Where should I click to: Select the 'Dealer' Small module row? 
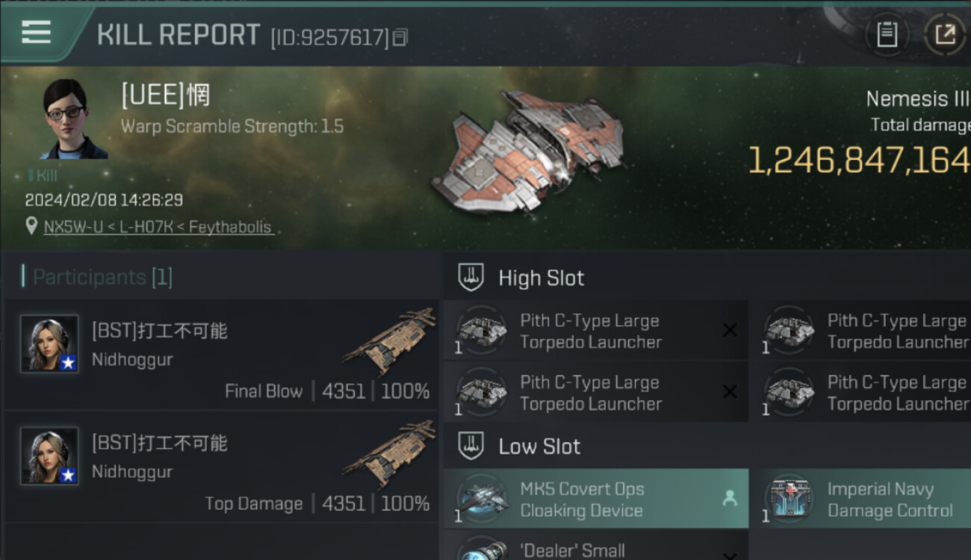coord(595,550)
